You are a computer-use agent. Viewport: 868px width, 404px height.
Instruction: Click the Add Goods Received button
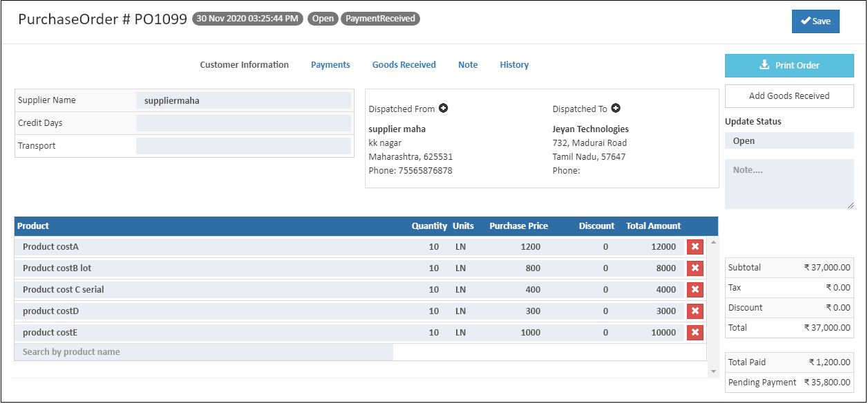(789, 95)
